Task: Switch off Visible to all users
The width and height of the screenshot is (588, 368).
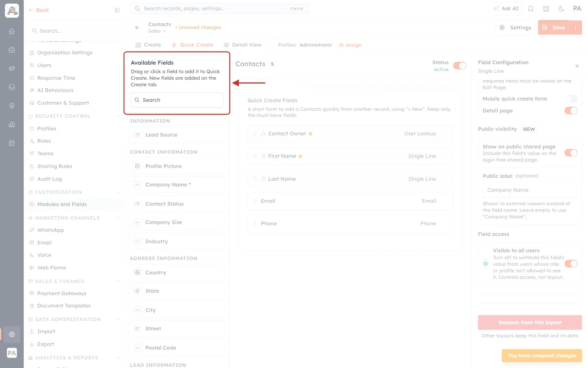Action: click(571, 264)
